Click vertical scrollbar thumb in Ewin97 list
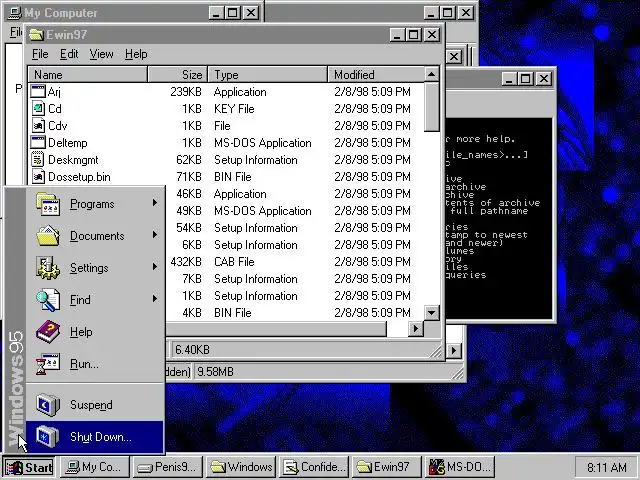Image resolution: width=640 pixels, height=480 pixels. point(431,107)
